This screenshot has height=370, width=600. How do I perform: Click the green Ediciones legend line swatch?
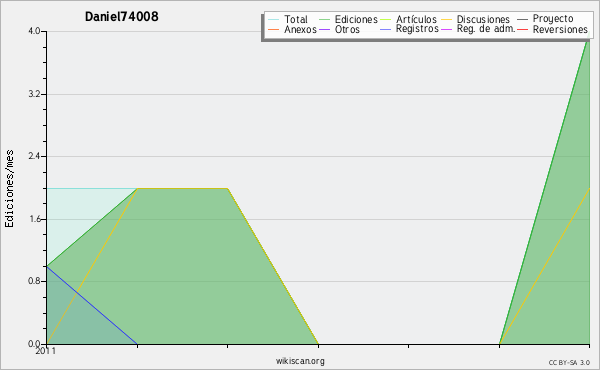(324, 20)
